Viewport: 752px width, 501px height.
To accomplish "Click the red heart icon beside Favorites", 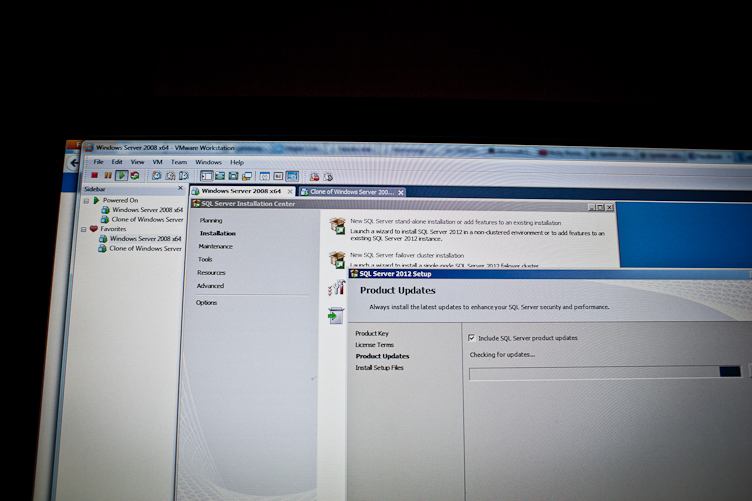I will (94, 229).
